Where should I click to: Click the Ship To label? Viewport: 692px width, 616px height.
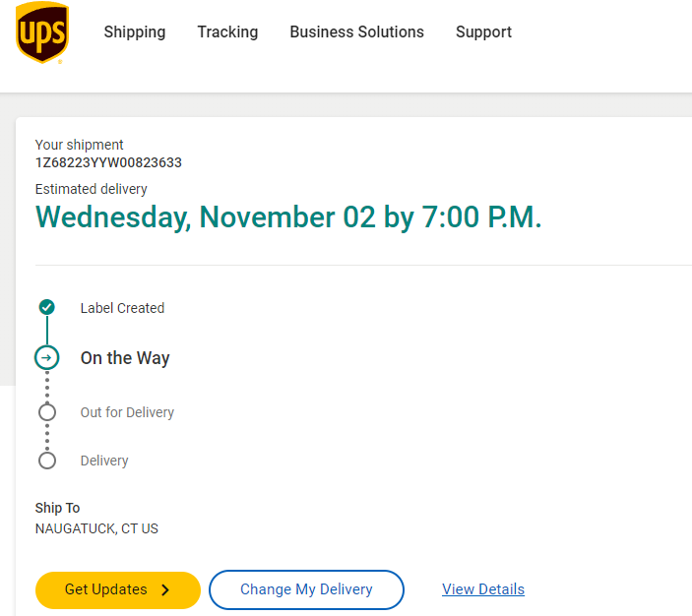click(x=58, y=508)
